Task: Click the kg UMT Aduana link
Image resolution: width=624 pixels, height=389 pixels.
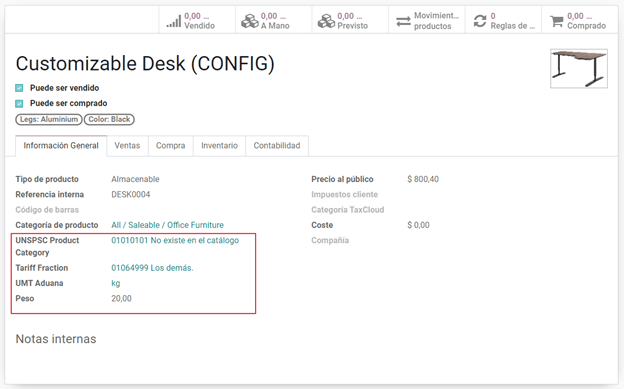Action: coord(116,283)
